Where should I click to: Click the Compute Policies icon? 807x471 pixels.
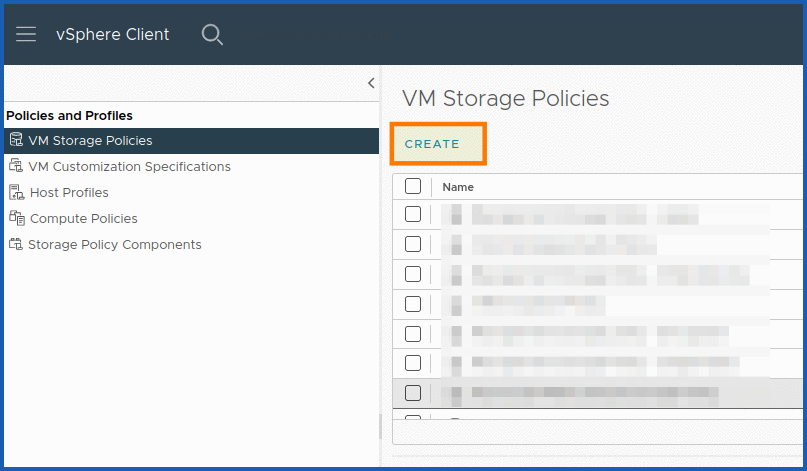[16, 218]
